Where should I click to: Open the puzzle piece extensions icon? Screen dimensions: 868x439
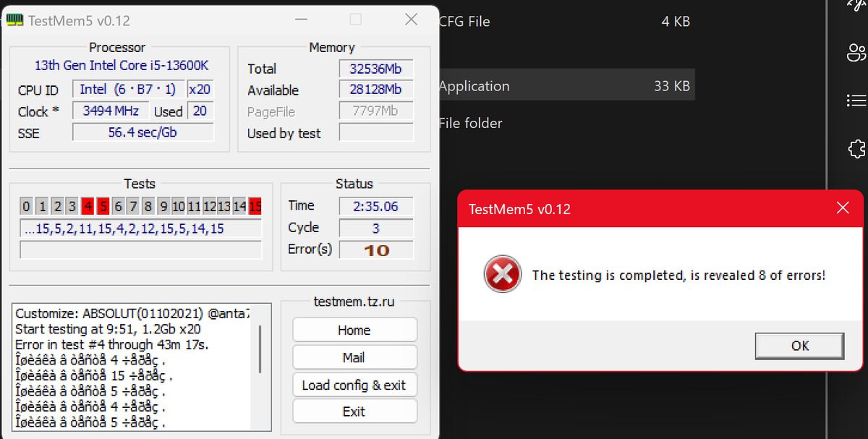pyautogui.click(x=856, y=148)
